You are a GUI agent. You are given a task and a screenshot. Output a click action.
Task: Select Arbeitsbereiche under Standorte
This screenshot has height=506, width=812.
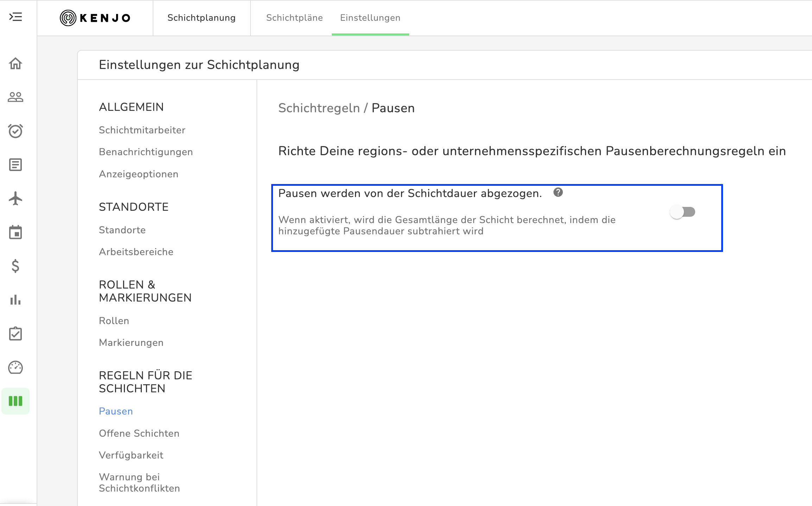(136, 252)
